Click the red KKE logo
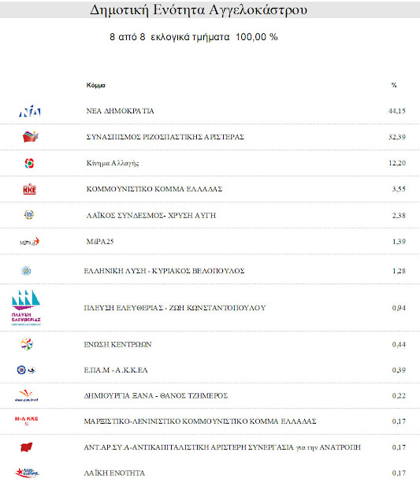This screenshot has width=420, height=504. point(29,189)
